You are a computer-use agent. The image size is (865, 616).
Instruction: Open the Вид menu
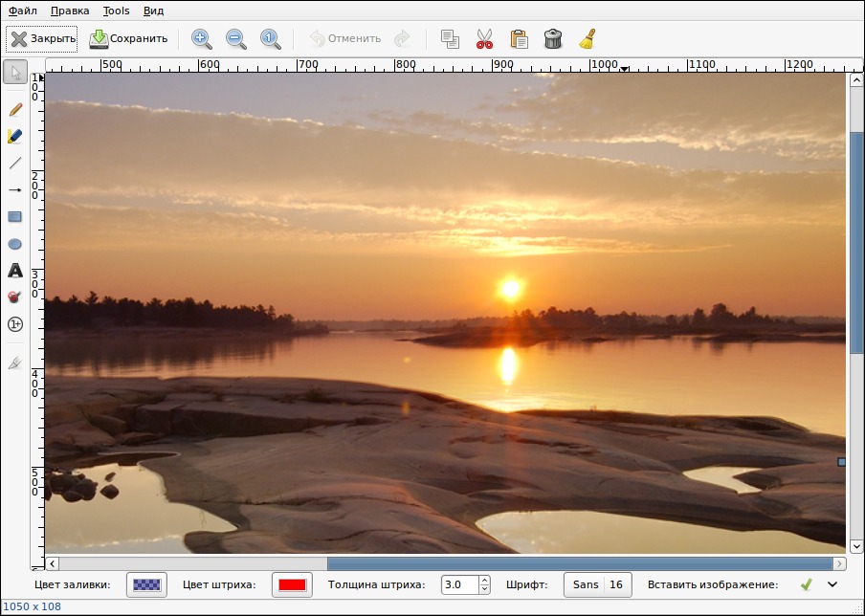[x=153, y=11]
